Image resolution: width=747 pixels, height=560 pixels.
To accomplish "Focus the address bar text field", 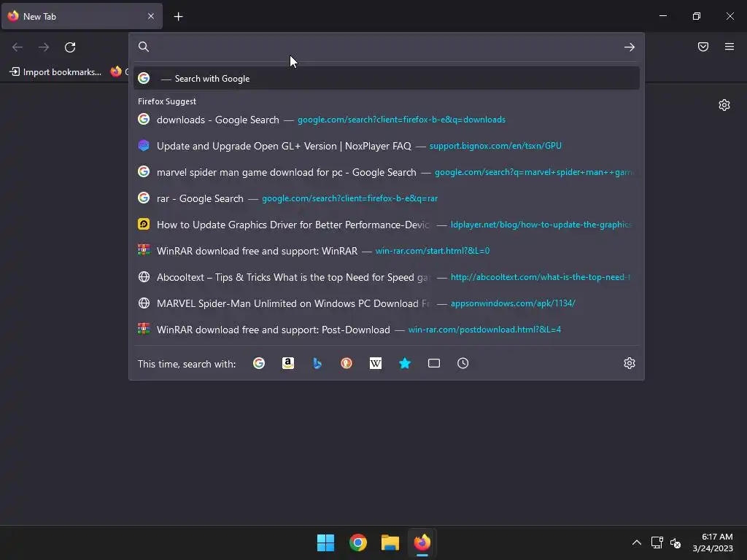I will [387, 47].
